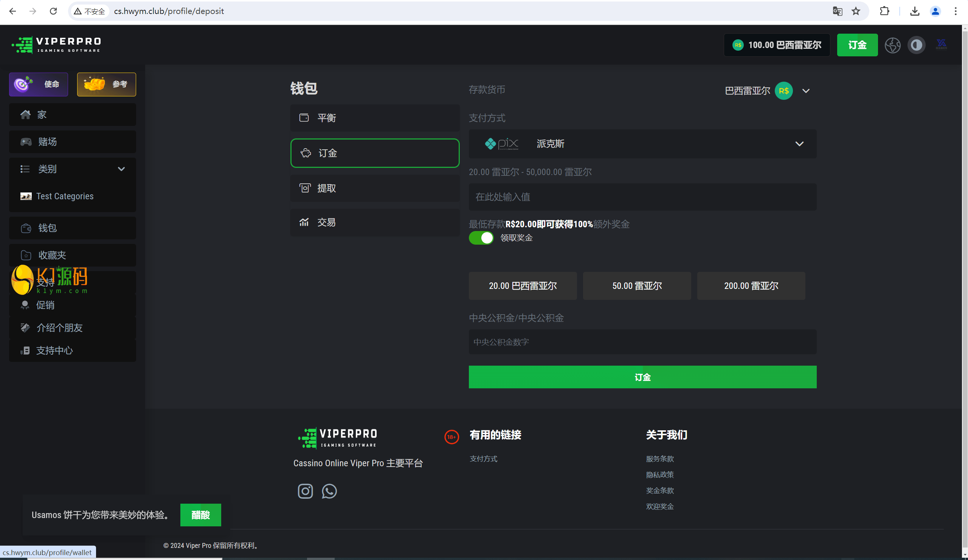The height and width of the screenshot is (560, 968).
Task: Expand the 巴西雷亚尔 currency dropdown arrow
Action: [806, 91]
